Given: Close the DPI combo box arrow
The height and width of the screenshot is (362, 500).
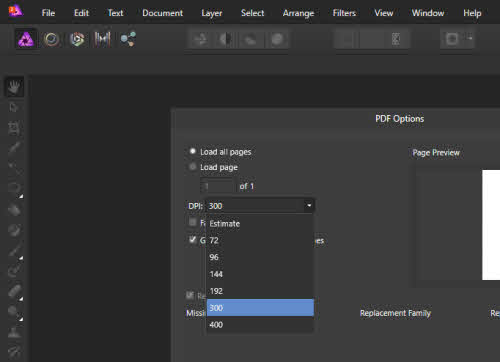Looking at the screenshot, I should click(x=309, y=205).
